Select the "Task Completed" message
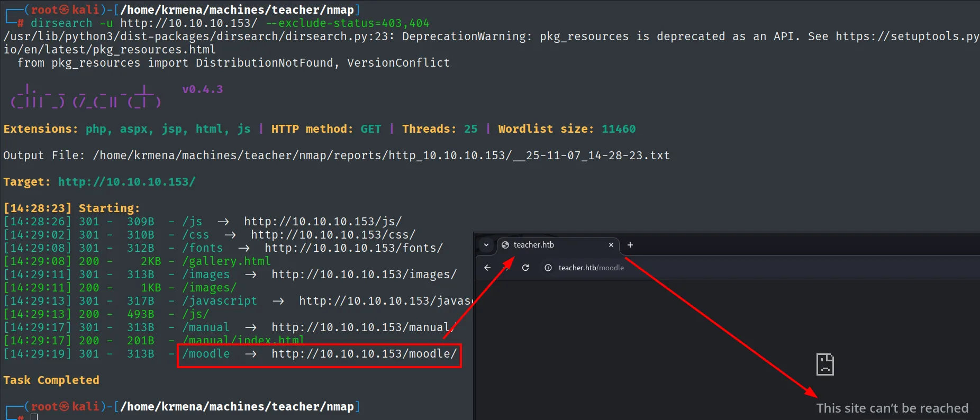Viewport: 980px width, 420px height. pyautogui.click(x=51, y=380)
